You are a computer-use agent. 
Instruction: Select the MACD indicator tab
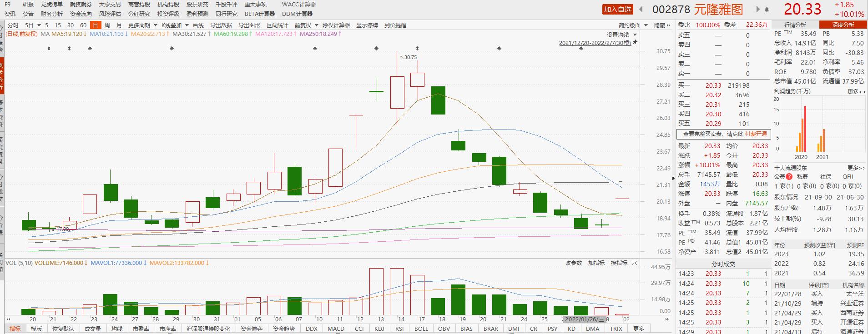pyautogui.click(x=336, y=329)
